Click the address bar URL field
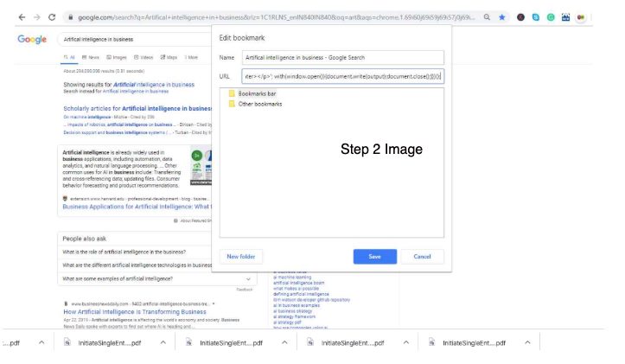The height and width of the screenshot is (364, 625). tap(276, 17)
